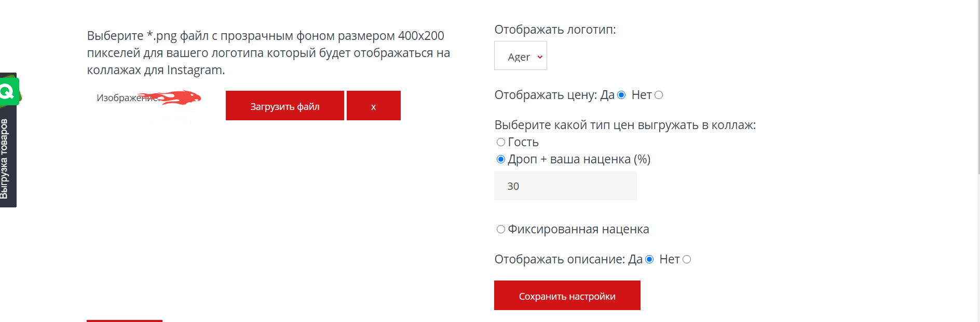The image size is (980, 322).
Task: Focus the markup percent field showing 30
Action: click(x=565, y=186)
